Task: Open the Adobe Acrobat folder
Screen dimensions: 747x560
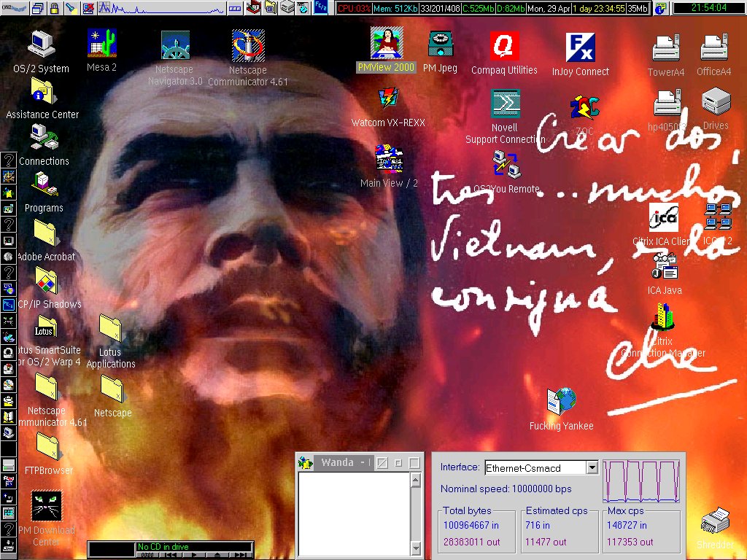Action: [46, 233]
